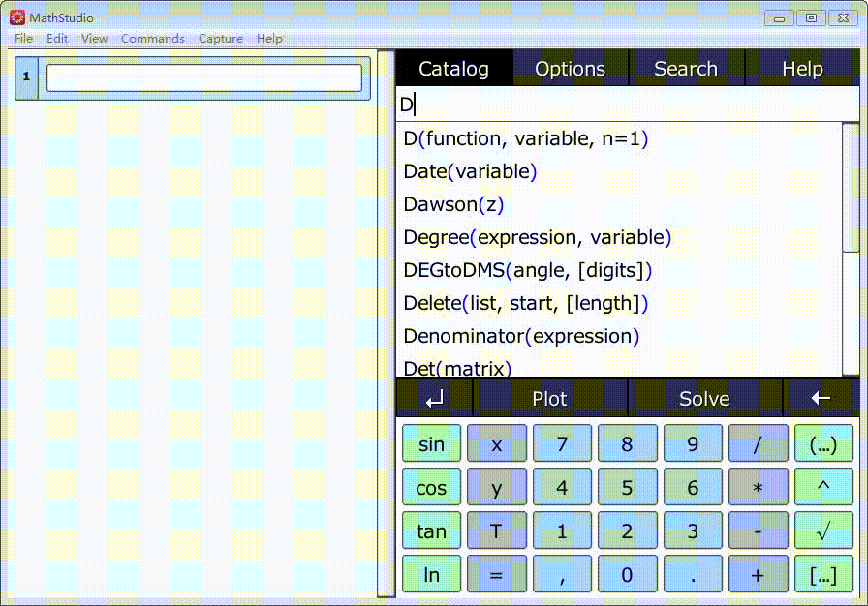The width and height of the screenshot is (868, 606).
Task: Click the Solve button
Action: 704,398
